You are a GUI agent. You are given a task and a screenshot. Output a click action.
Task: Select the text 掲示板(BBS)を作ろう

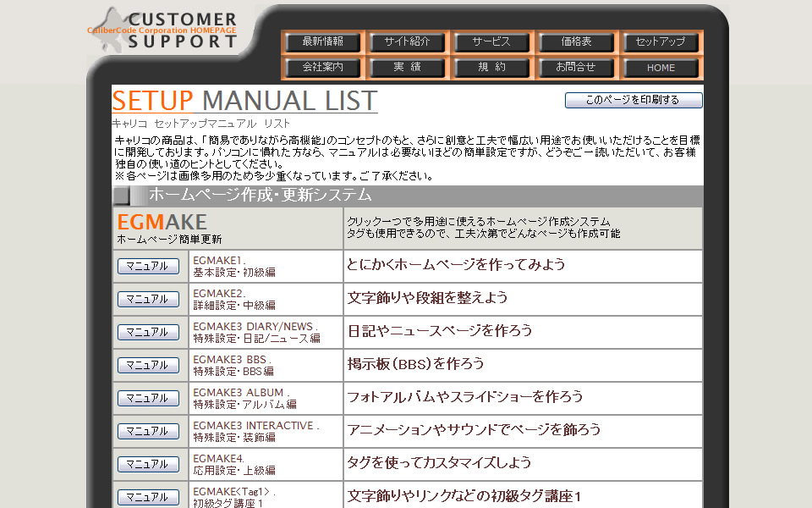click(415, 364)
